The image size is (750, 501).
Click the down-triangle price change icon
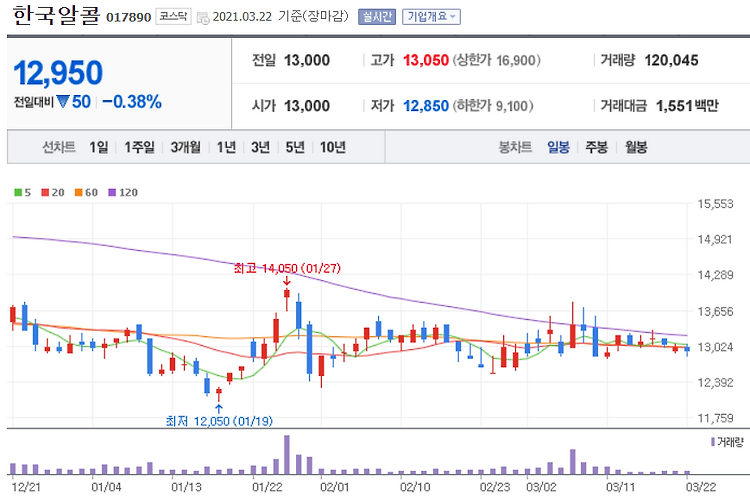(63, 101)
